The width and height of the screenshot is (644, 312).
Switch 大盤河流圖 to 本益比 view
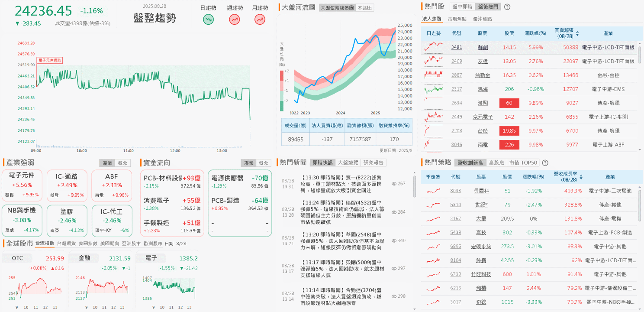pos(364,8)
